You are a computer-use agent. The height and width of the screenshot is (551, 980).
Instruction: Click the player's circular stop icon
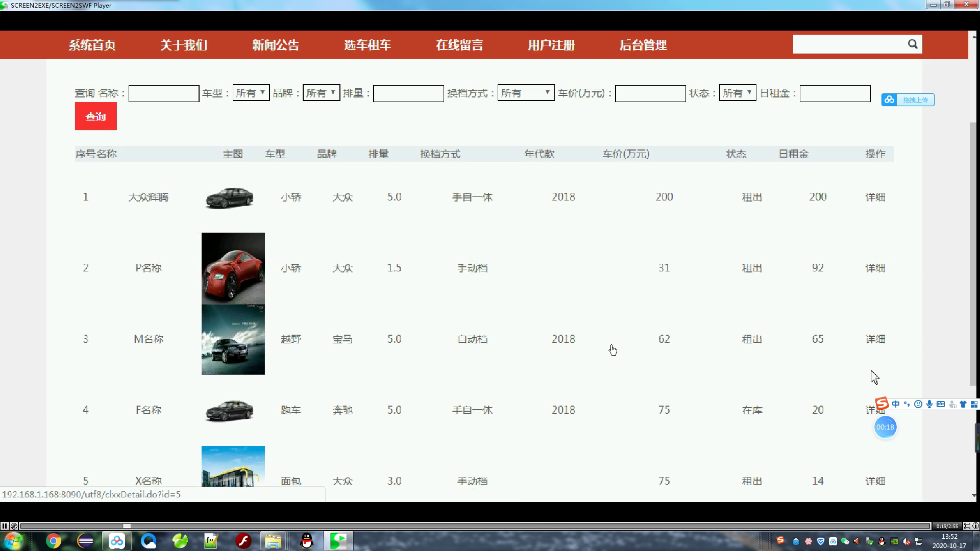pyautogui.click(x=14, y=526)
